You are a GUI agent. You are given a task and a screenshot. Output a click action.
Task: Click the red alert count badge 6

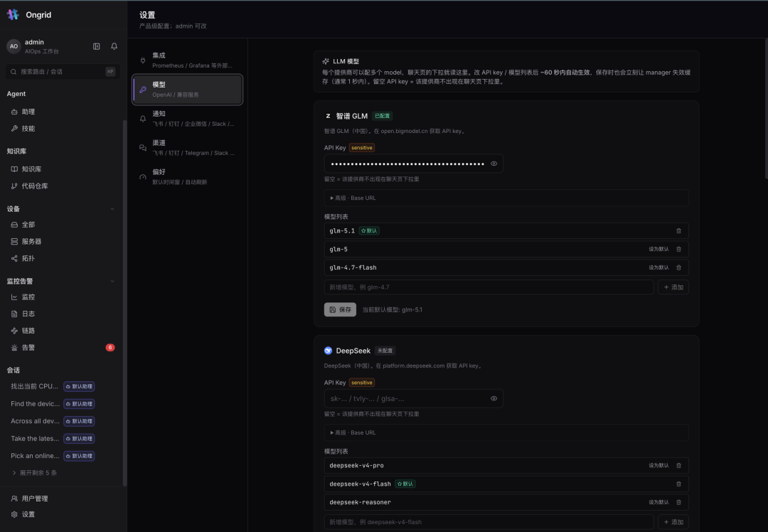[110, 347]
